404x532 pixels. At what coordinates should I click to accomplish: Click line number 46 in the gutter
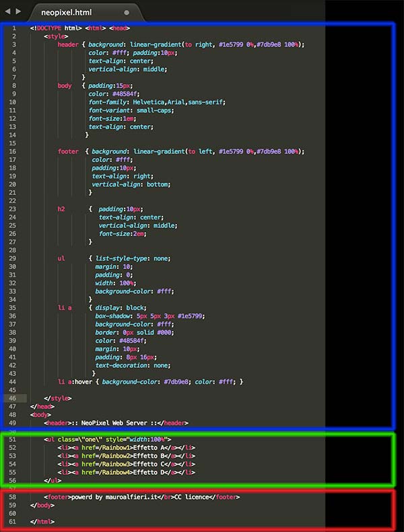coord(13,398)
